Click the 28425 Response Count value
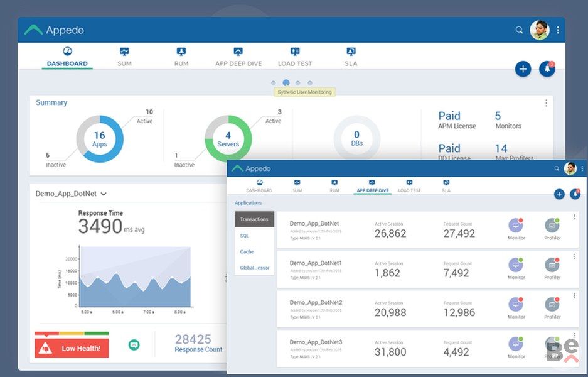 tap(193, 339)
